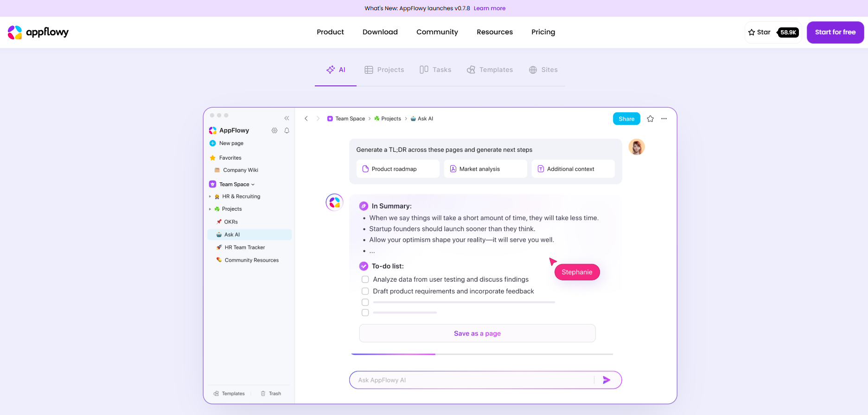Viewport: 868px width, 415px height.
Task: Open Community Resources page
Action: click(252, 260)
